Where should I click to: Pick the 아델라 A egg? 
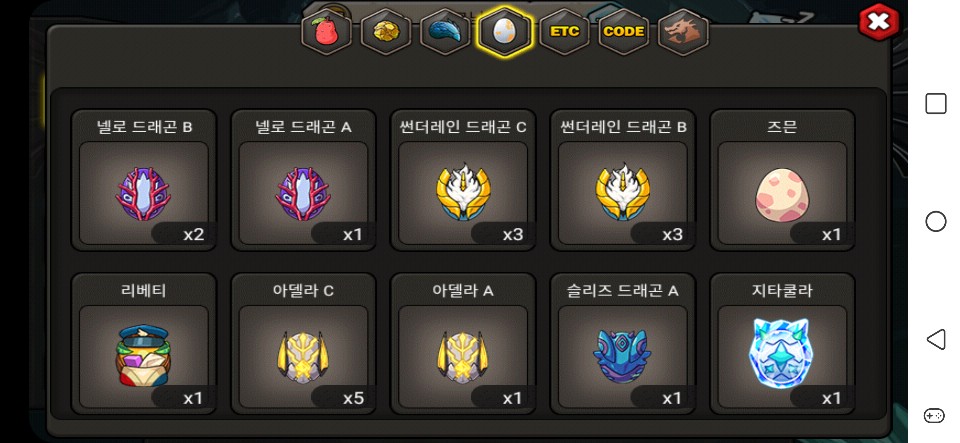click(x=463, y=344)
